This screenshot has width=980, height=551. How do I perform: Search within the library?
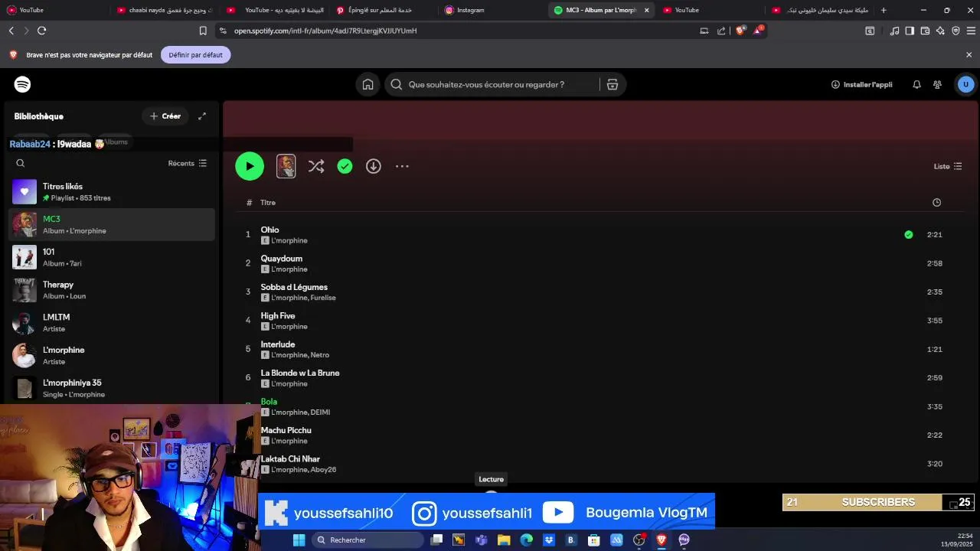click(x=21, y=163)
